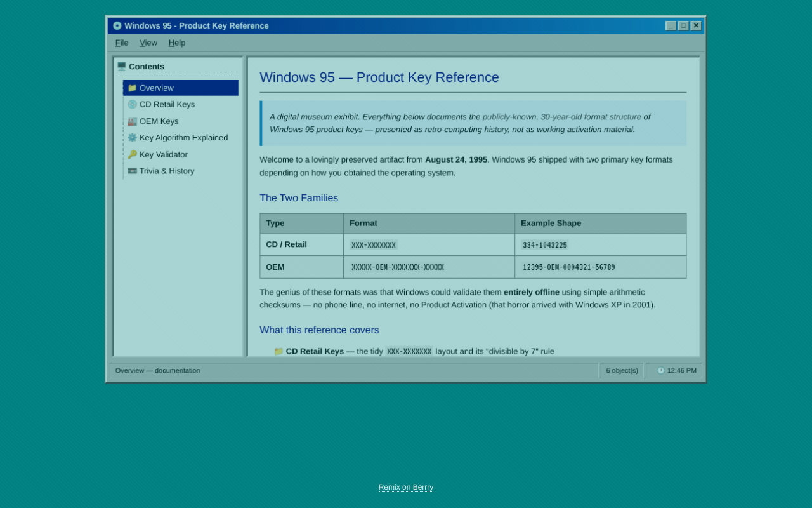This screenshot has height=508, width=812.
Task: Show Trivia & History
Action: point(181,171)
